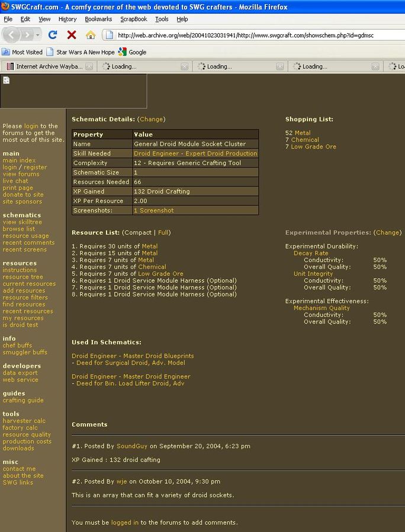Viewport: 405px width, 532px height.
Task: Click the Droid Engineer - Expert Droid Production link
Action: click(x=195, y=153)
